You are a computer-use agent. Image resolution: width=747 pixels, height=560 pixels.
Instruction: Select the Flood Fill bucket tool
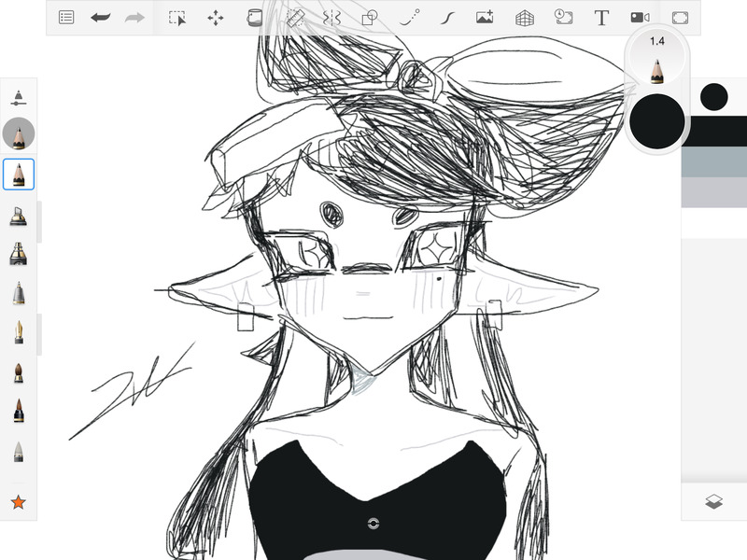click(x=254, y=18)
